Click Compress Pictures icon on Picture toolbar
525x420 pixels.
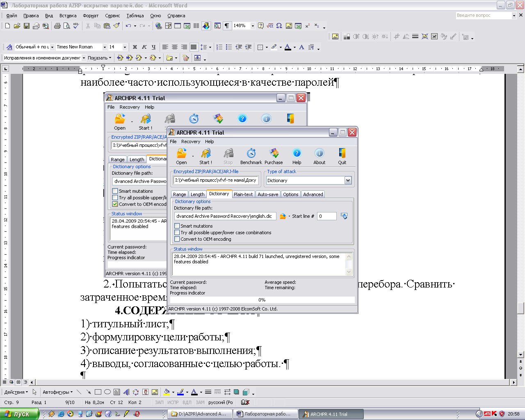[x=425, y=37]
